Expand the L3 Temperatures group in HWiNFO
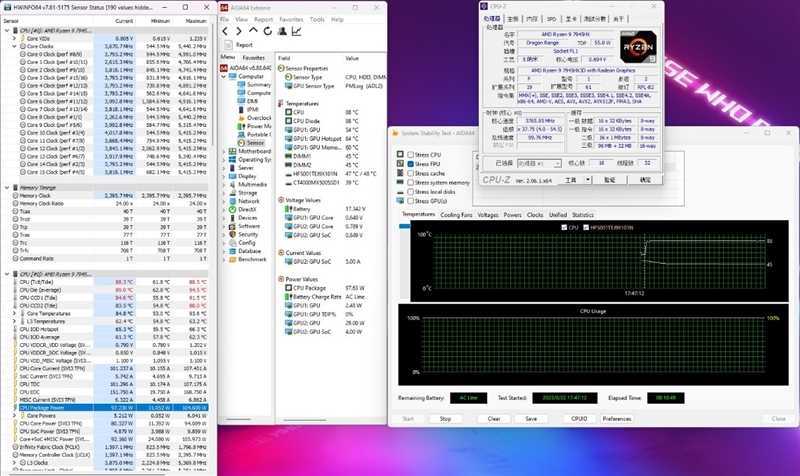Image resolution: width=800 pixels, height=476 pixels. (14, 321)
